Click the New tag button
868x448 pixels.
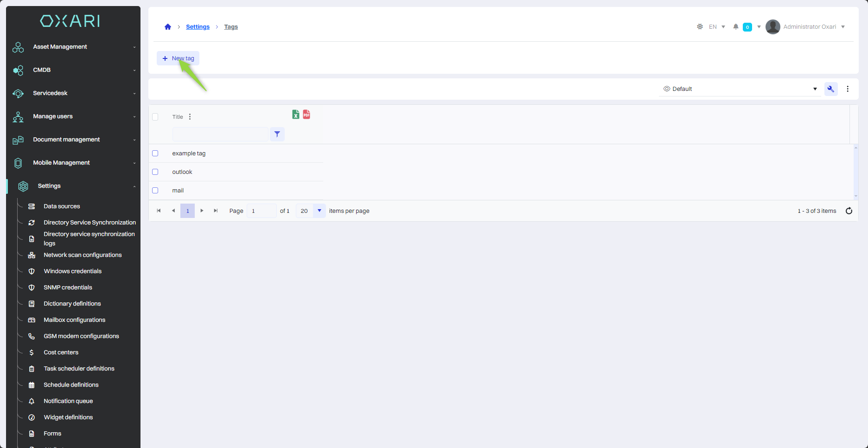click(x=178, y=58)
